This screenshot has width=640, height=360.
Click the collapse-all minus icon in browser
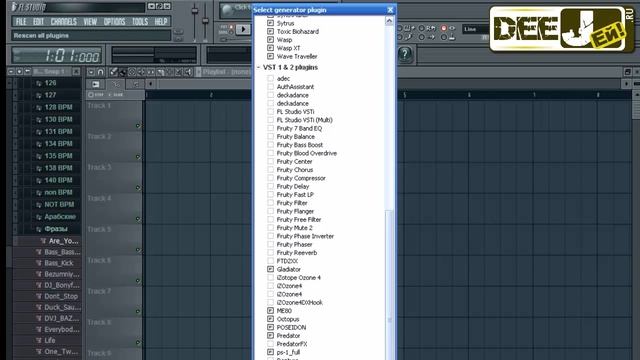(x=11, y=72)
